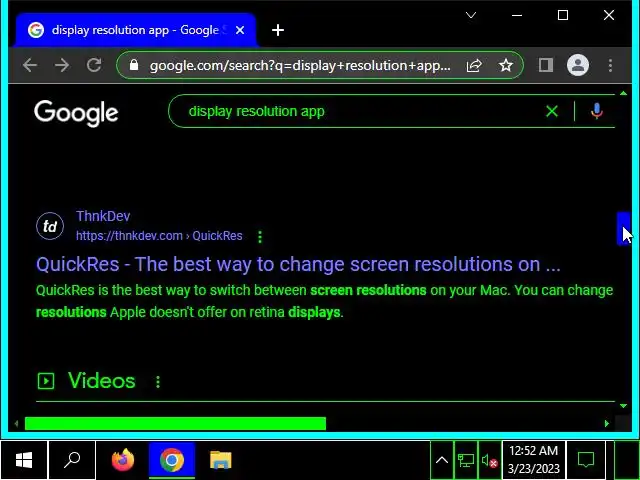This screenshot has width=640, height=480.
Task: Open the muted volume tray icon
Action: tap(489, 461)
